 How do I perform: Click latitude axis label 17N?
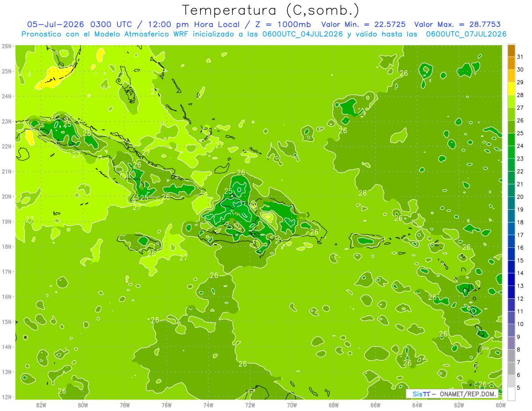[7, 271]
